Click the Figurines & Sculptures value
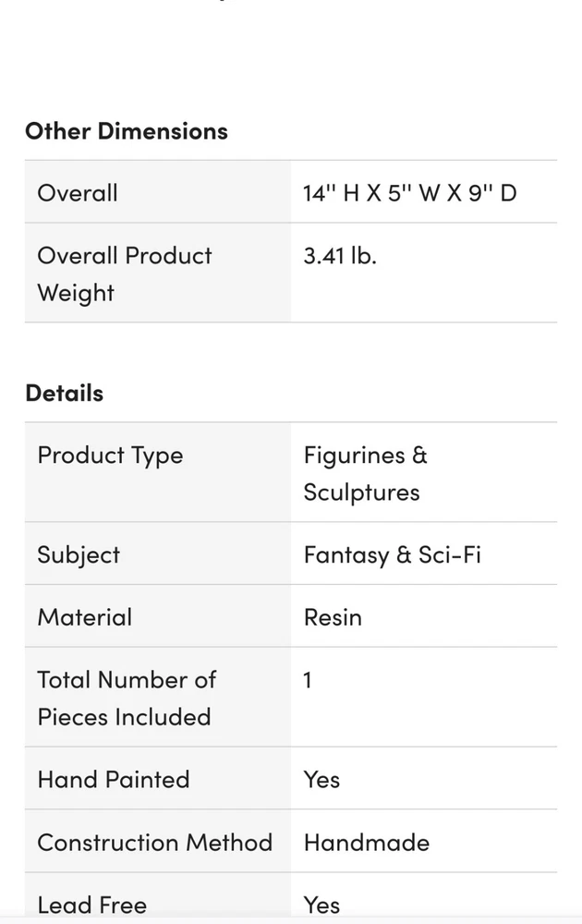 click(x=365, y=473)
